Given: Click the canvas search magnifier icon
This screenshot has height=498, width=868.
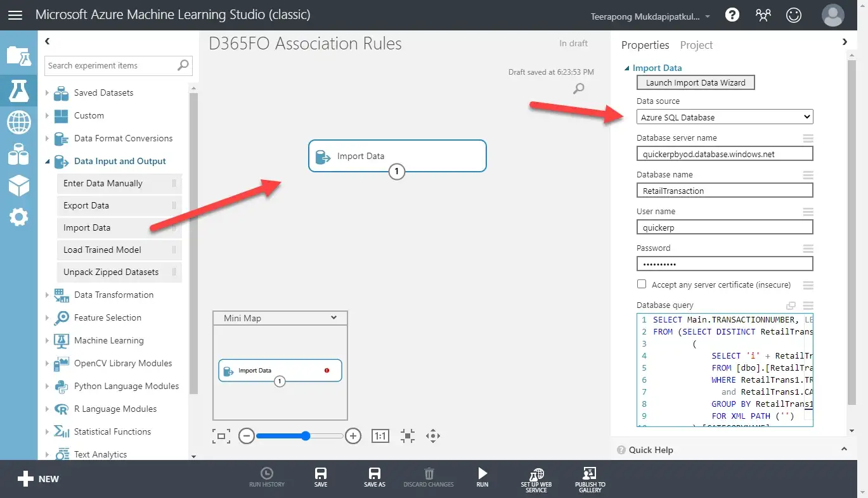Looking at the screenshot, I should (578, 88).
